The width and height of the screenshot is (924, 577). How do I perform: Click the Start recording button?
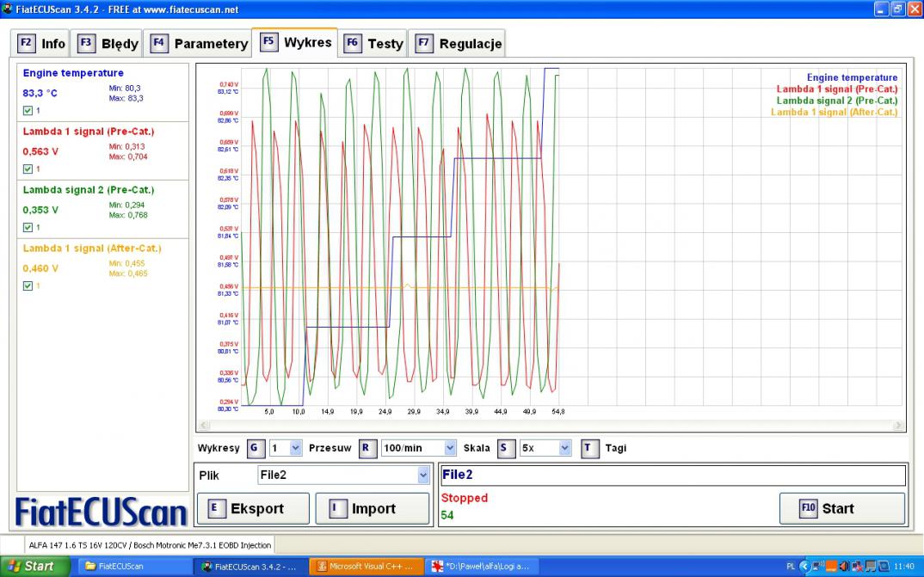[x=841, y=508]
